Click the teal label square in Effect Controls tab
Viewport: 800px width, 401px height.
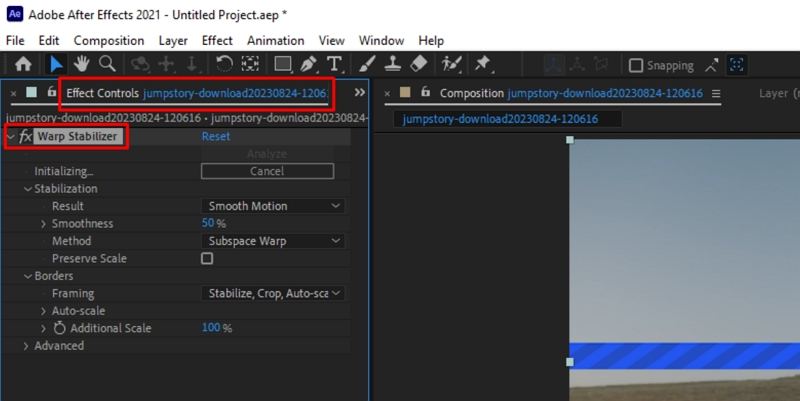point(32,92)
